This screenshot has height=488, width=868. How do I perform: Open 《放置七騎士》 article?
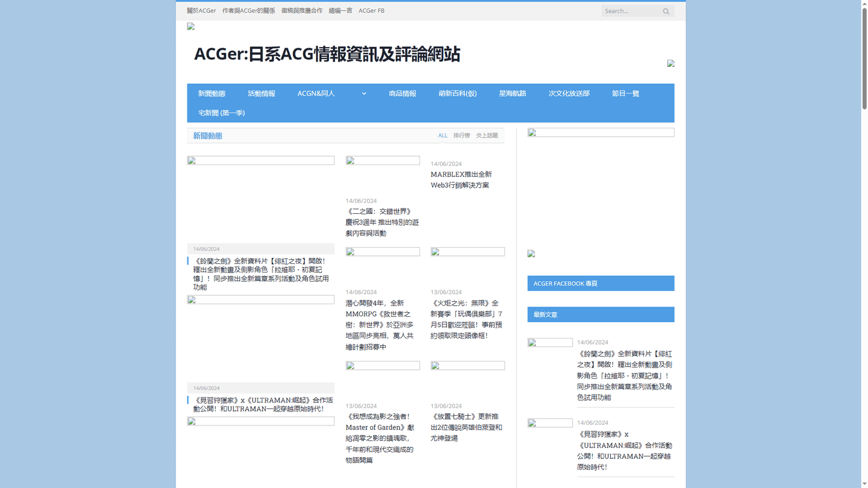click(466, 427)
